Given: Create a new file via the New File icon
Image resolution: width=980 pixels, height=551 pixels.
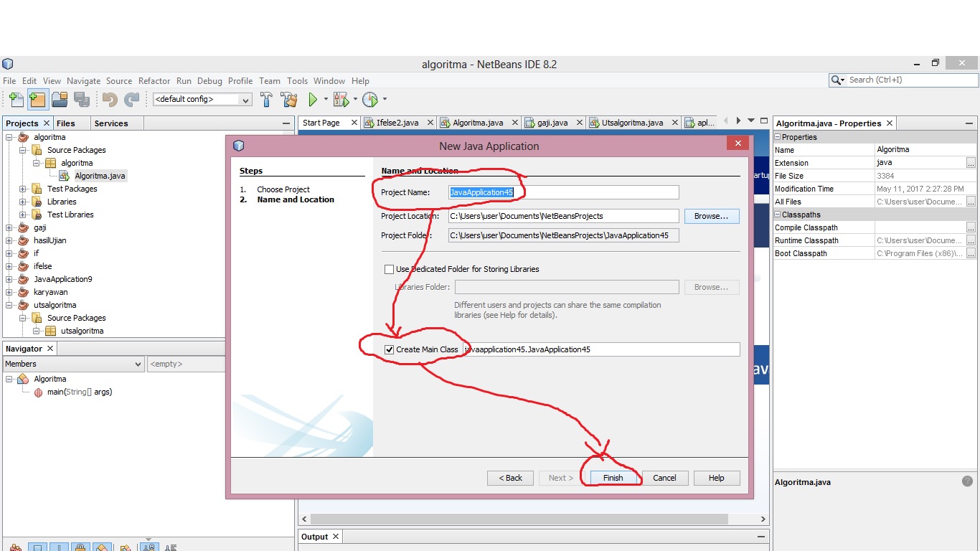Looking at the screenshot, I should [x=14, y=99].
